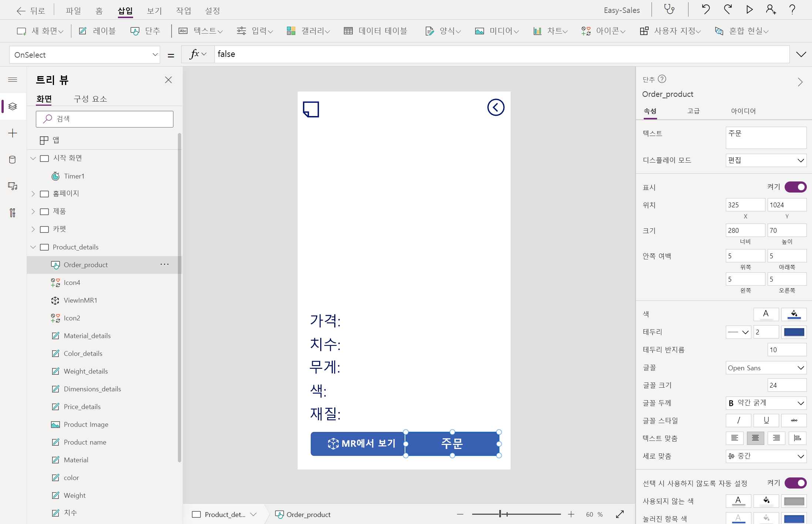Viewport: 812px width, 524px height.
Task: Open the 보기 menu
Action: pyautogui.click(x=154, y=11)
